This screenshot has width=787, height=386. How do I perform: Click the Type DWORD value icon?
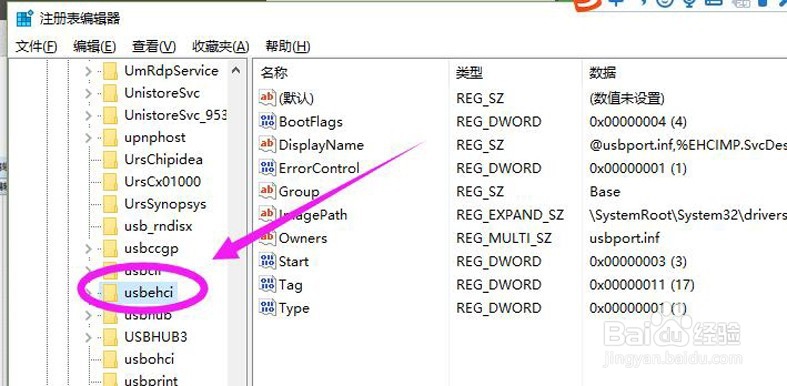pyautogui.click(x=267, y=307)
